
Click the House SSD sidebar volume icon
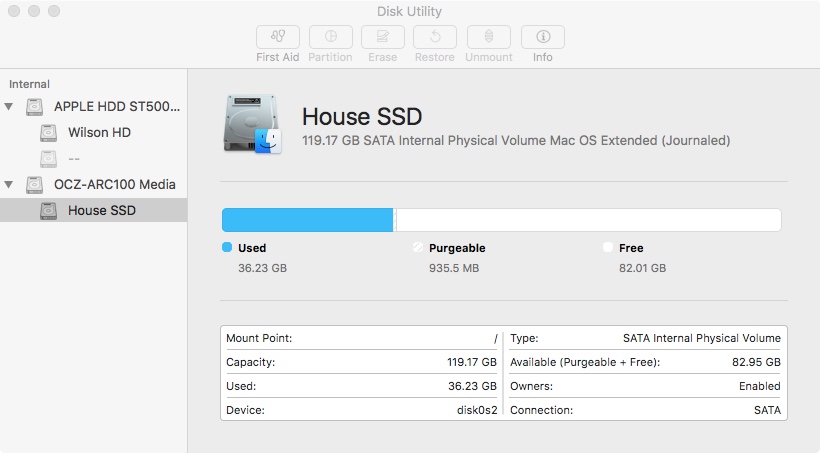[49, 211]
